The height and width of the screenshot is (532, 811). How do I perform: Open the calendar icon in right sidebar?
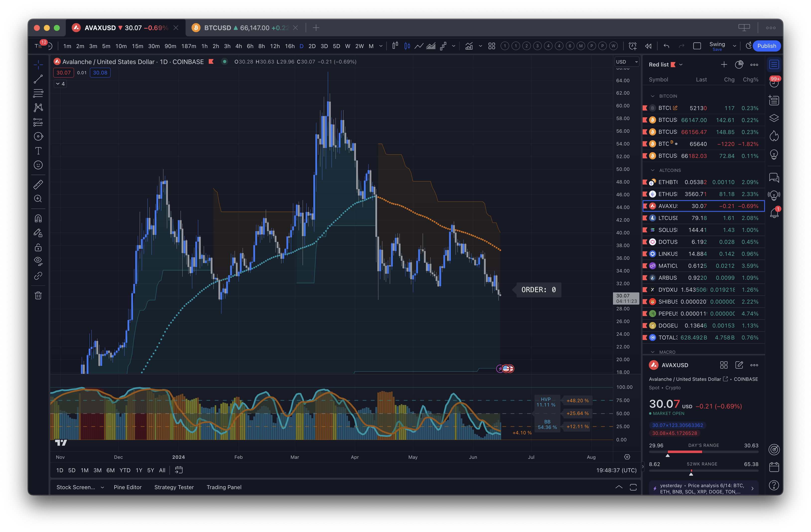click(774, 467)
